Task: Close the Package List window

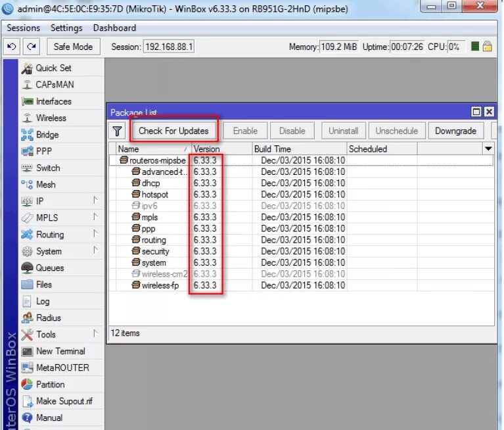Action: [489, 112]
